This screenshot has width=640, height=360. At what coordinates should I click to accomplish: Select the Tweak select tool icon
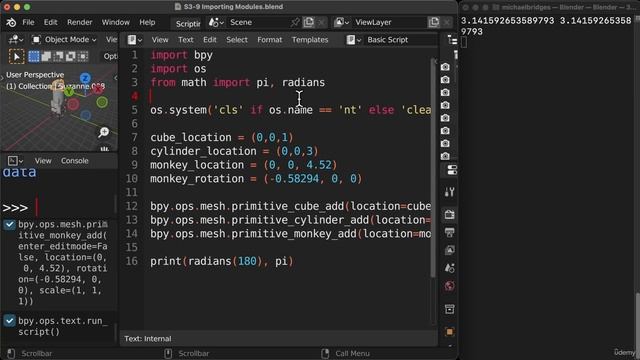click(x=16, y=56)
